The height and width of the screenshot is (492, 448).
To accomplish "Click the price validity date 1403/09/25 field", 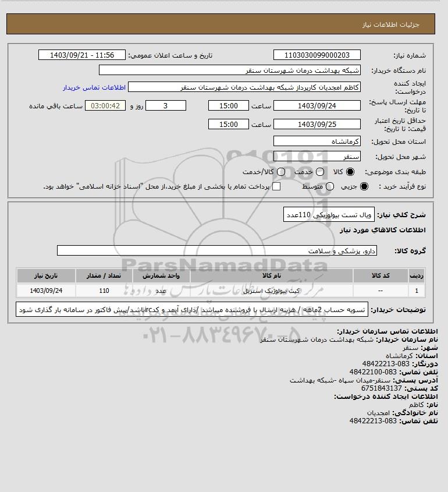I will [x=317, y=124].
